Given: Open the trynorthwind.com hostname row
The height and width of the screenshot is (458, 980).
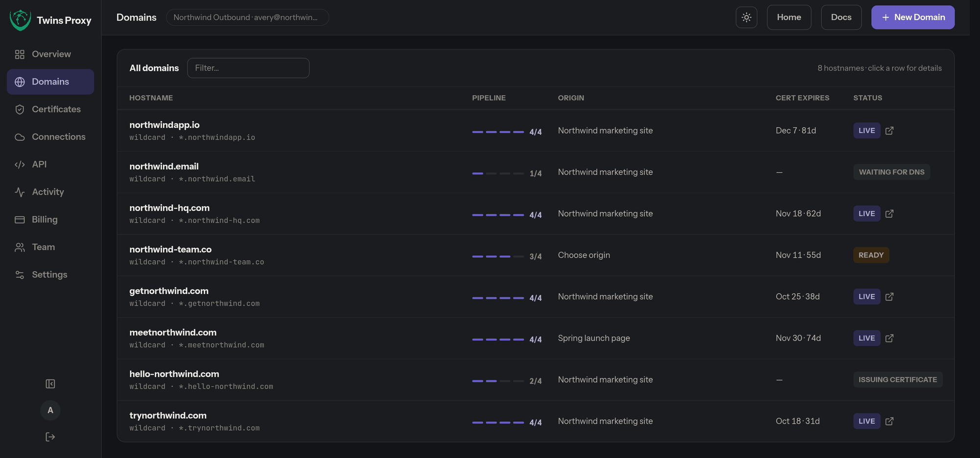Looking at the screenshot, I should [x=535, y=421].
